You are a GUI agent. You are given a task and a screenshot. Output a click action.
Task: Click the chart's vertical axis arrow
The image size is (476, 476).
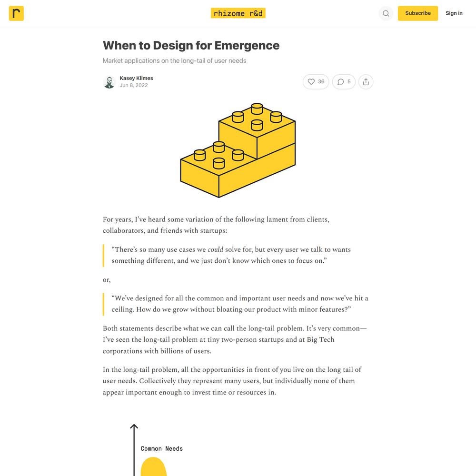[134, 450]
